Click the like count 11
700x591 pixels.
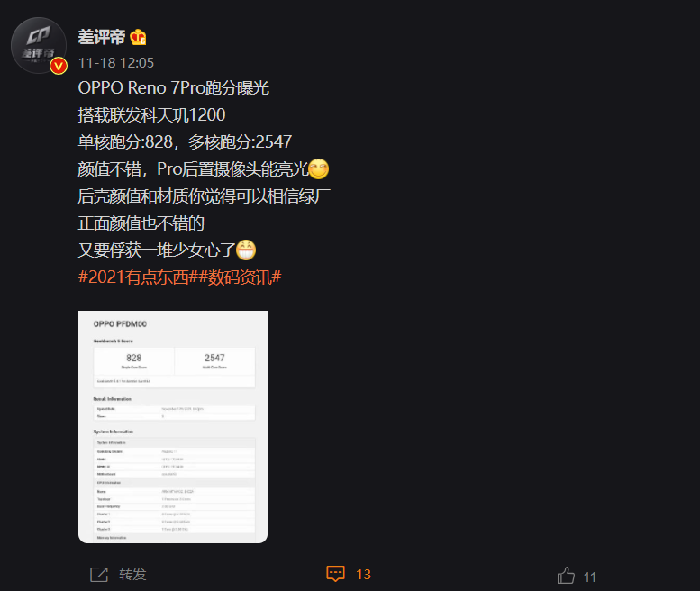click(x=590, y=577)
